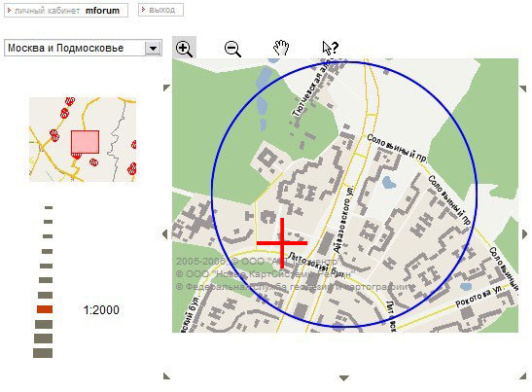
Task: Select the zoom in magnifier tool
Action: pyautogui.click(x=184, y=49)
